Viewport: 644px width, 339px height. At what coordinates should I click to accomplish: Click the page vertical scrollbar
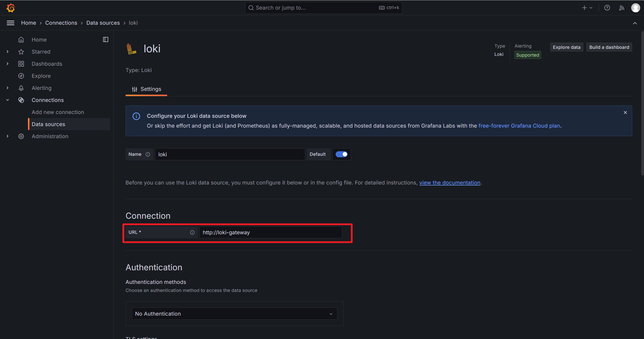click(642, 103)
